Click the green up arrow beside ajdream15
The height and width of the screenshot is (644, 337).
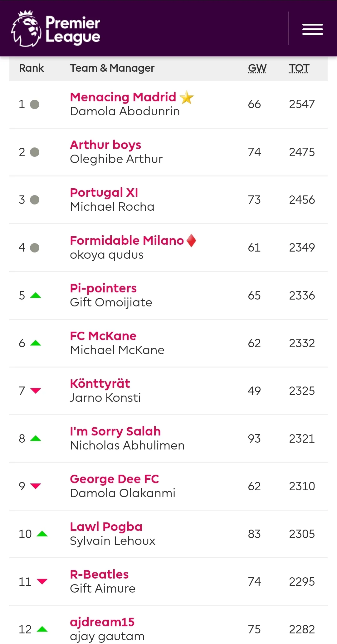(x=42, y=629)
